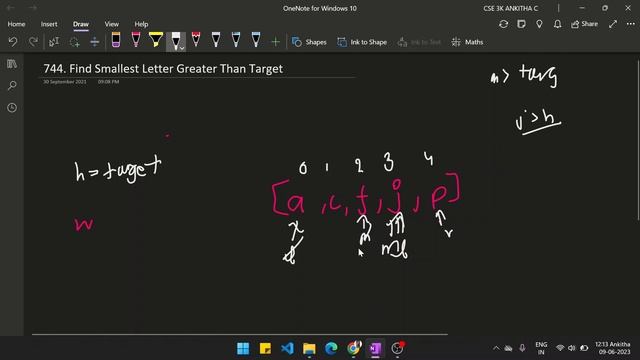
Task: Open the Home tab
Action: [x=16, y=24]
